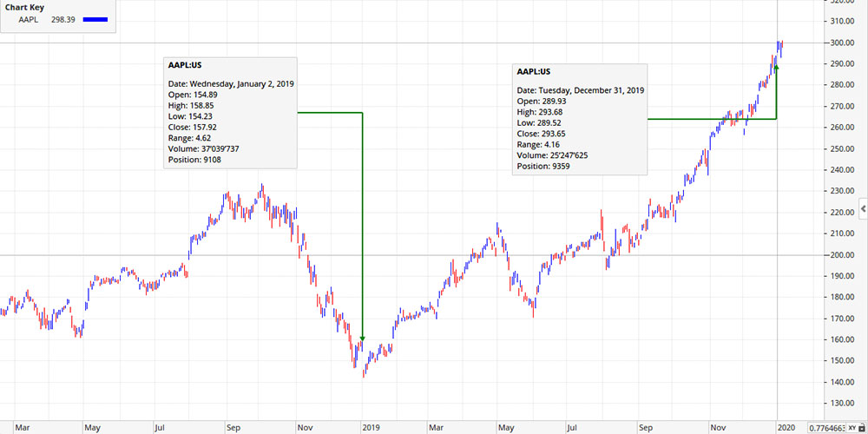Click the 2020 label on the time axis
Viewport: 868px width, 434px height.
(x=786, y=427)
